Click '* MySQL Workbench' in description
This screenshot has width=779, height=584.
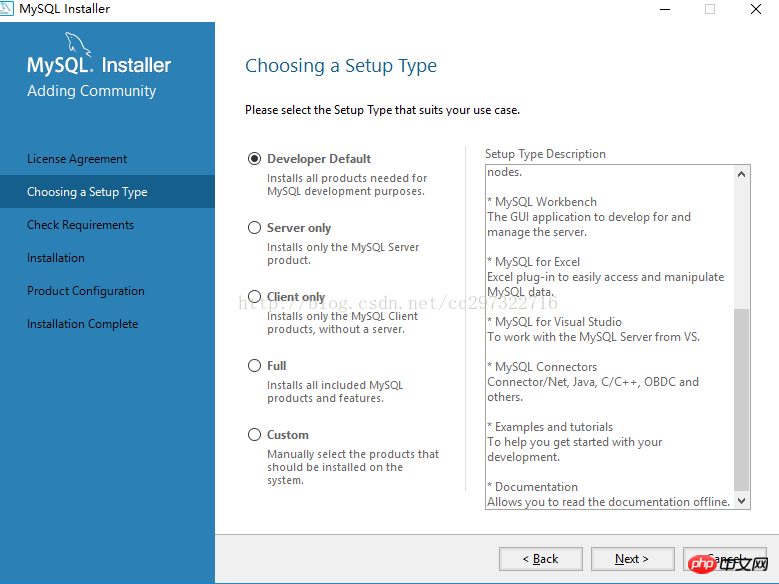[542, 202]
